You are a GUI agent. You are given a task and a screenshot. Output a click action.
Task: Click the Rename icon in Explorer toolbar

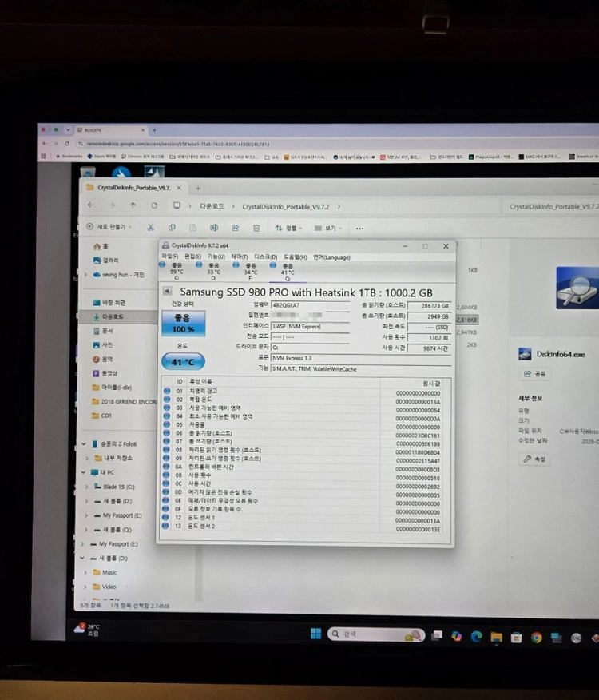click(x=214, y=228)
